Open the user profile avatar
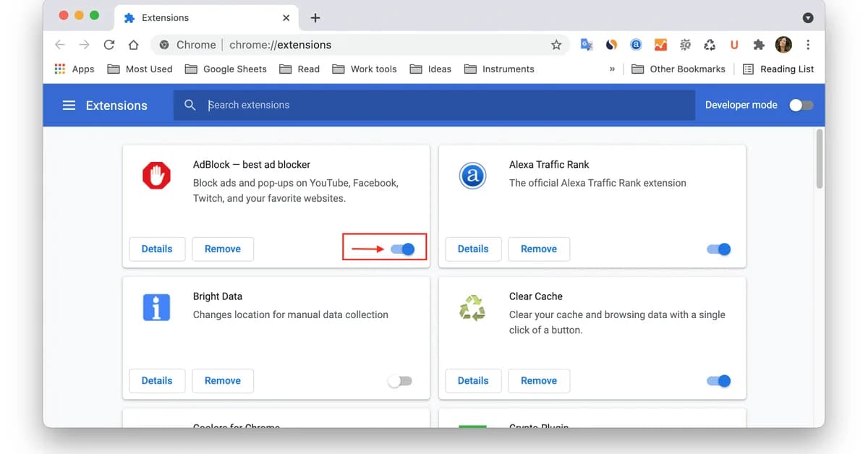The width and height of the screenshot is (868, 454). (x=783, y=45)
